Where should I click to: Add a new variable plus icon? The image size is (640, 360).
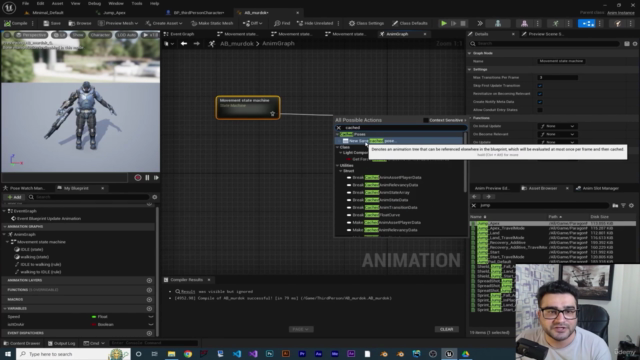point(149,309)
